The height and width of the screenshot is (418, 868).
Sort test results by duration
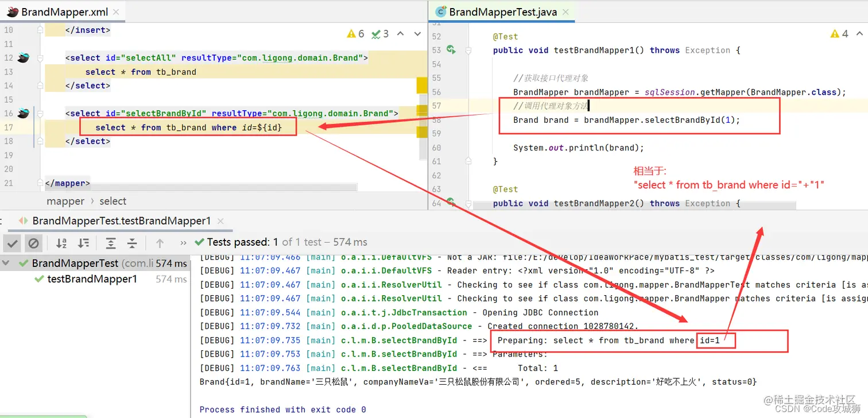coord(83,243)
